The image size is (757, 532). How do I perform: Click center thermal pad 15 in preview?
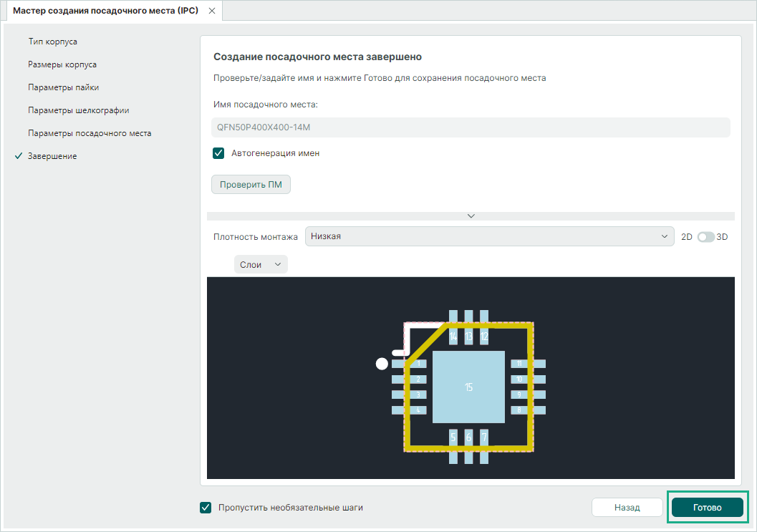tap(468, 387)
